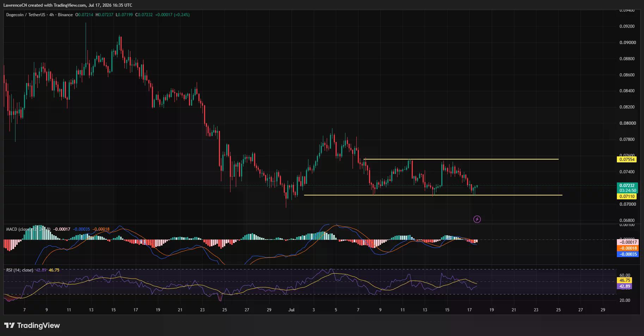
Task: Click the RSI (14, close) legend label
Action: pyautogui.click(x=20, y=270)
